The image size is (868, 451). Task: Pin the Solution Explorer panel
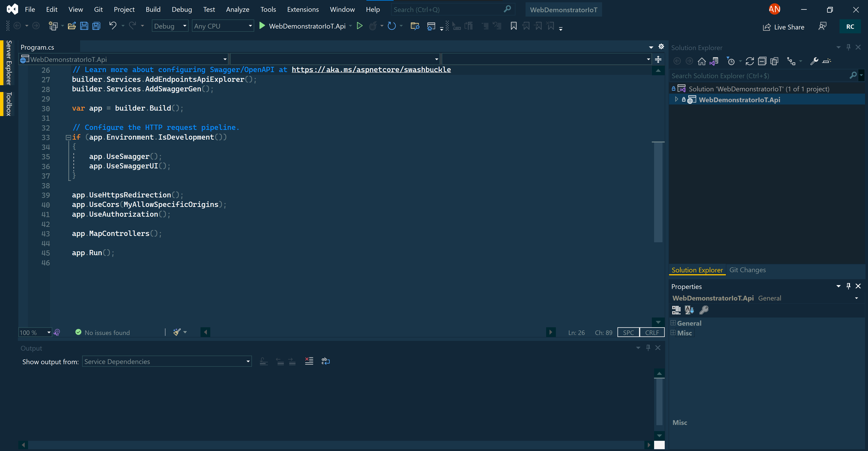849,47
